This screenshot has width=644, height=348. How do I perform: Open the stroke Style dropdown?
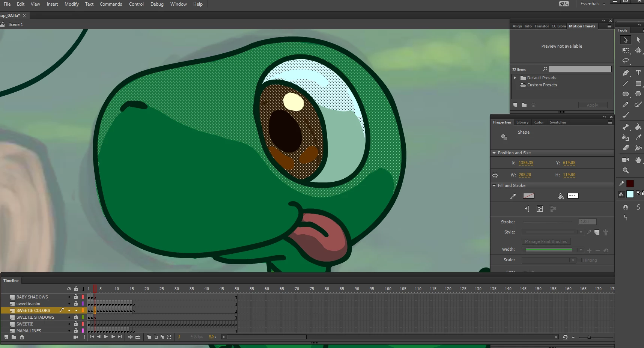(x=581, y=232)
